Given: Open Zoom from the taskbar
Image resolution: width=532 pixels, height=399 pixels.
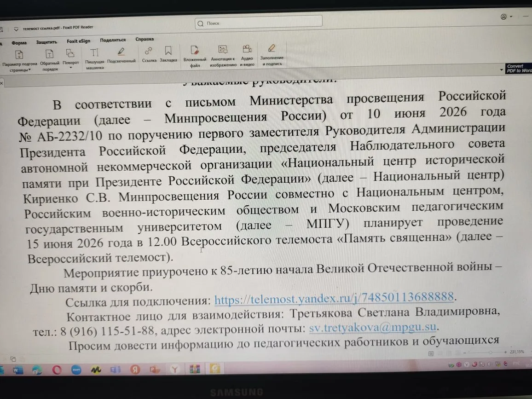Looking at the screenshot, I should (x=76, y=370).
